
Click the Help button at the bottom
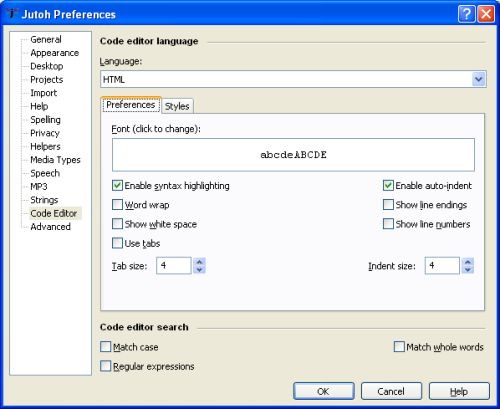click(459, 391)
